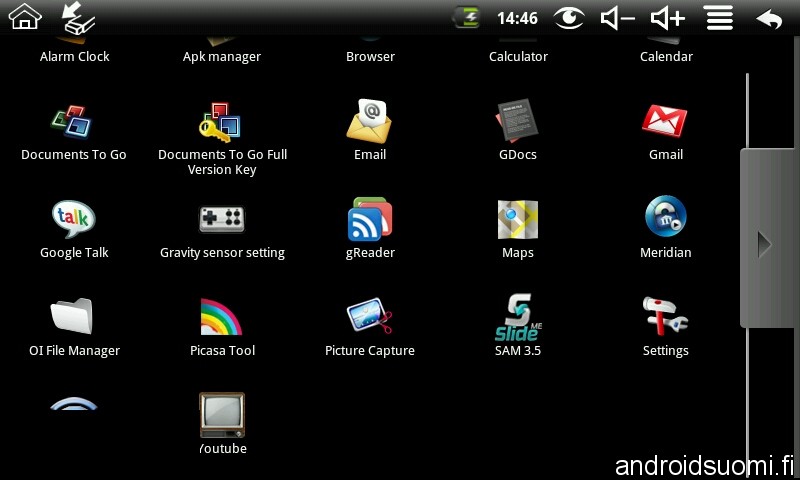800x480 pixels.
Task: Open the Settings app
Action: coord(665,316)
